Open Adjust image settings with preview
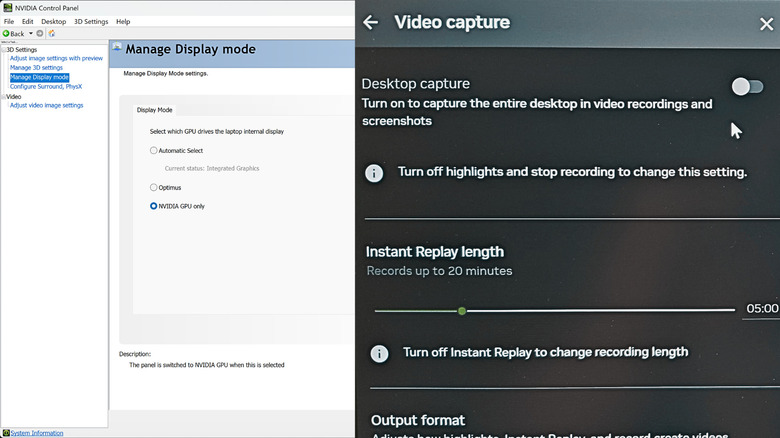780x438 pixels. [56, 58]
